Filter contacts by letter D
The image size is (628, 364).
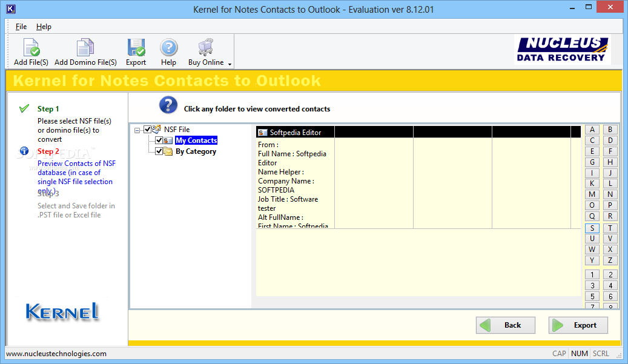click(x=610, y=141)
